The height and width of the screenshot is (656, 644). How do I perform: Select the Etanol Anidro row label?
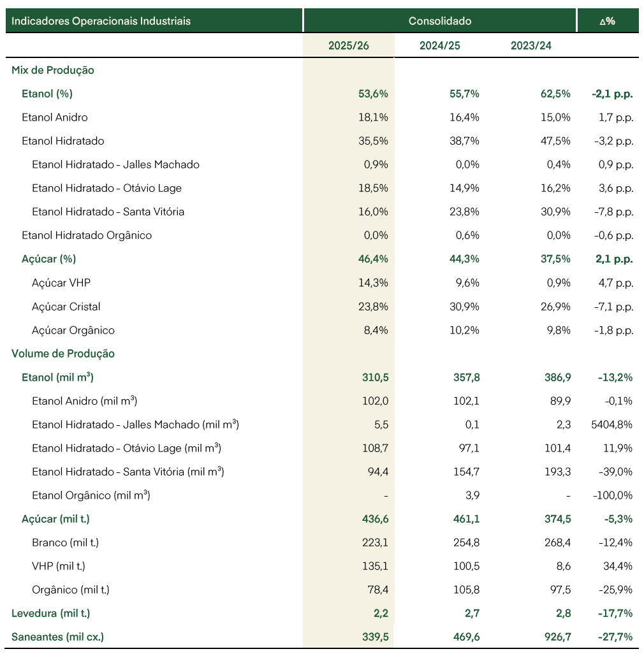coord(55,117)
